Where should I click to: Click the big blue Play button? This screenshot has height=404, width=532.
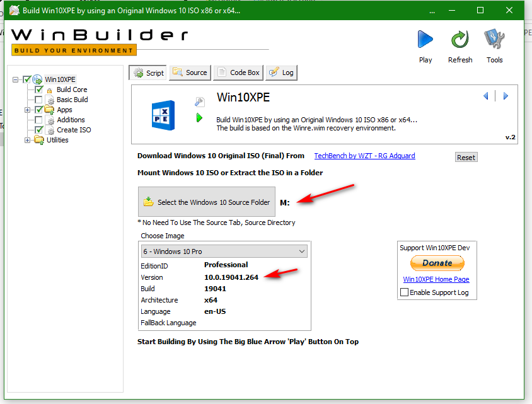[425, 39]
